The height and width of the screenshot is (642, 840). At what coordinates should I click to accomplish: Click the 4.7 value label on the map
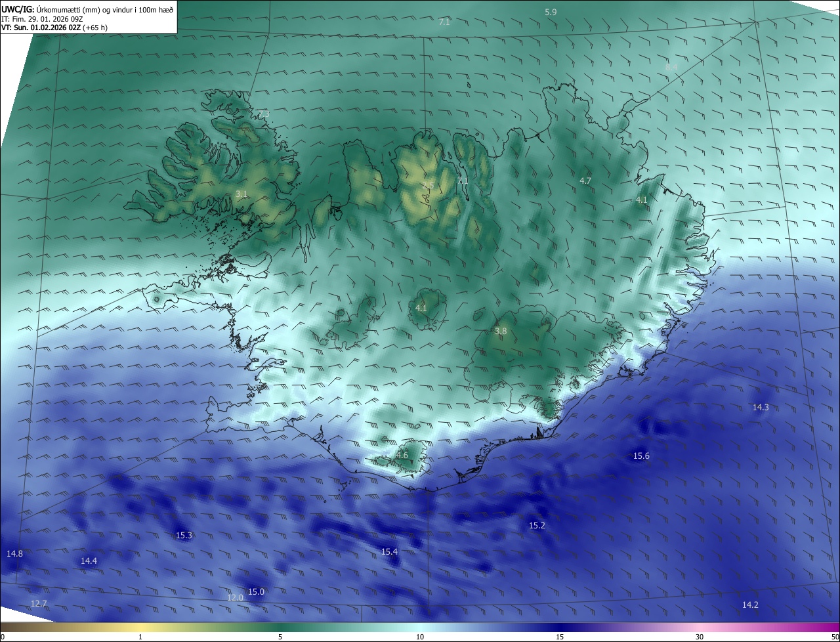point(585,181)
